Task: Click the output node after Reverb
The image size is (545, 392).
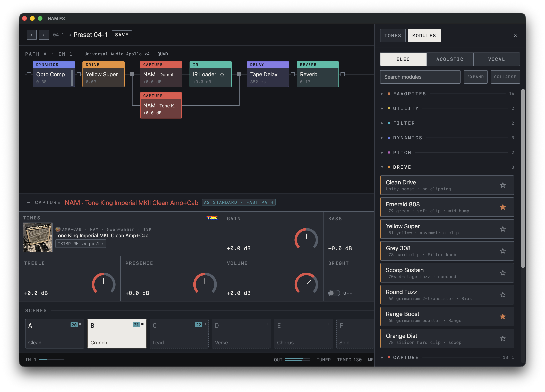Action: click(x=343, y=74)
